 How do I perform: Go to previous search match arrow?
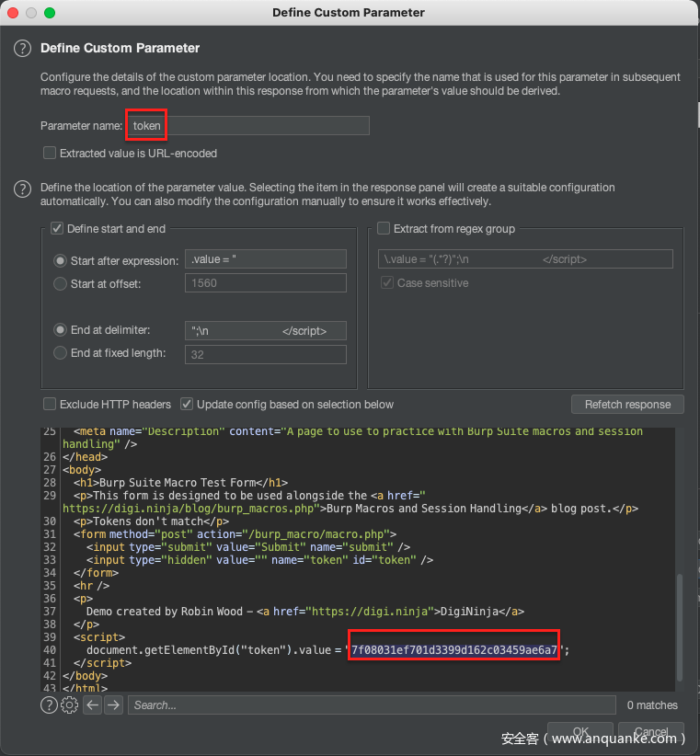(92, 705)
